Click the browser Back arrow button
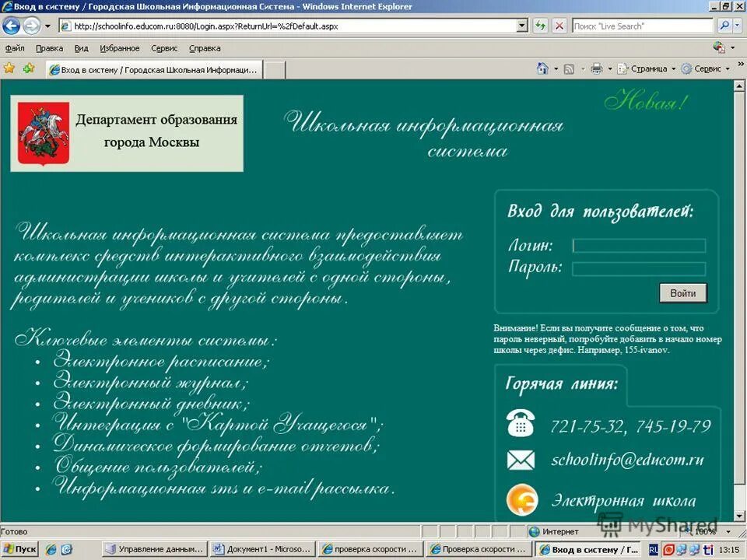Screen dimensions: 747x560 pyautogui.click(x=11, y=26)
